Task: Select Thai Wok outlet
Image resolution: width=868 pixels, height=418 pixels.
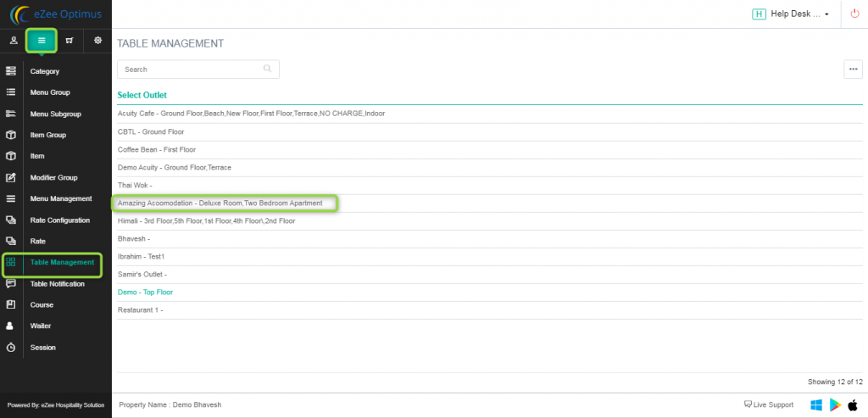Action: 489,185
